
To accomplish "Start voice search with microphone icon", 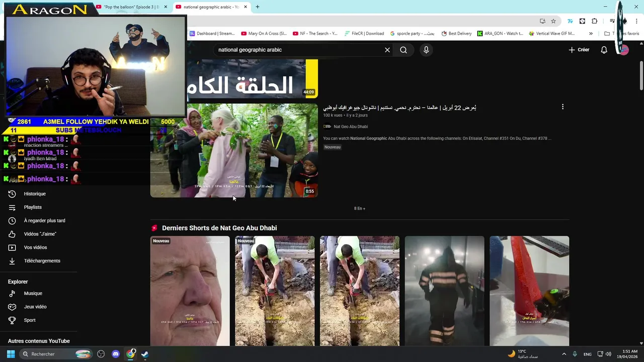I will pos(426,50).
